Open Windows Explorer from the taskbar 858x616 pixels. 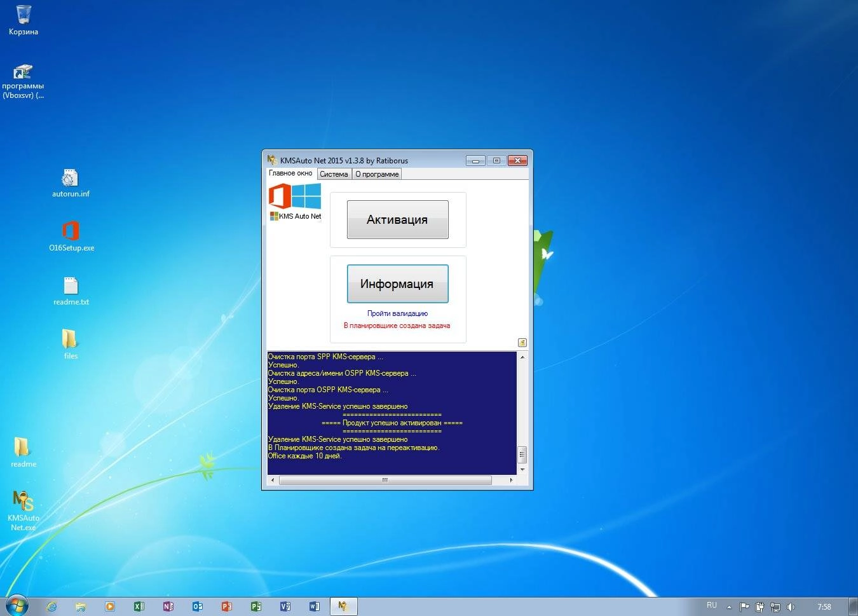point(81,606)
